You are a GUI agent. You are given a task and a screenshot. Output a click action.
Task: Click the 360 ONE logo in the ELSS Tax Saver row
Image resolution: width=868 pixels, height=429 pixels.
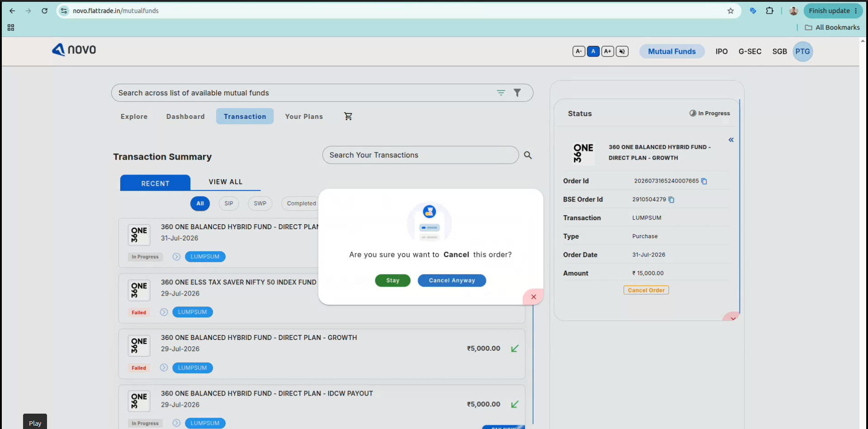point(139,290)
